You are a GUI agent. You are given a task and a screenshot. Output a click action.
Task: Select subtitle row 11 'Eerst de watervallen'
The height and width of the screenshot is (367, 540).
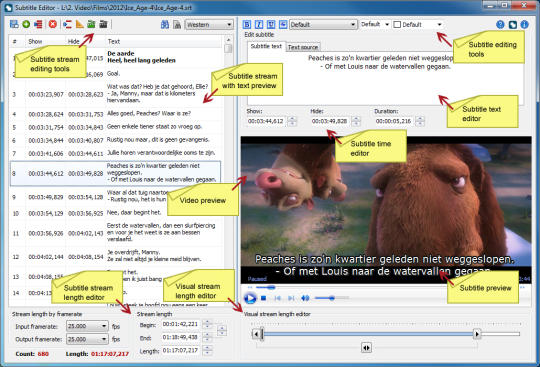click(116, 233)
